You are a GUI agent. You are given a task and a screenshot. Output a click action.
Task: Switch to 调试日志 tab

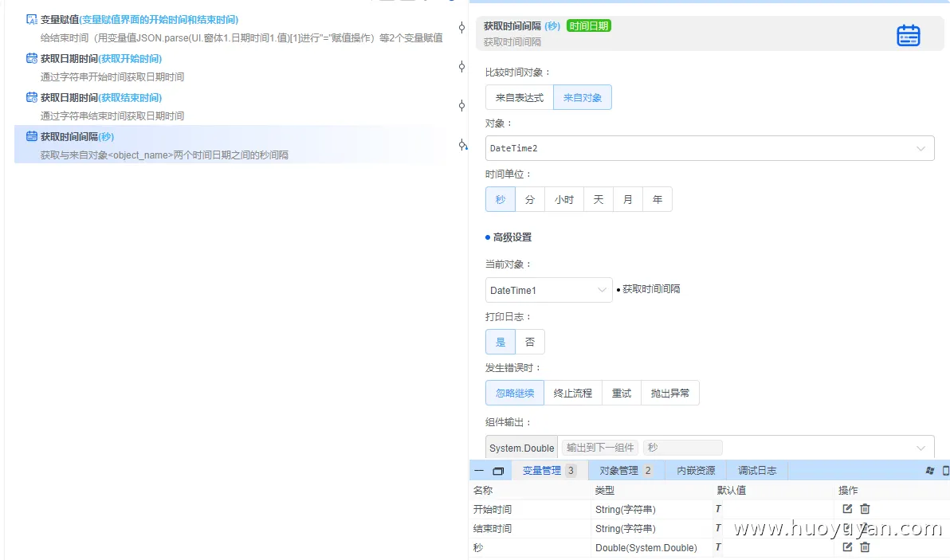click(756, 471)
